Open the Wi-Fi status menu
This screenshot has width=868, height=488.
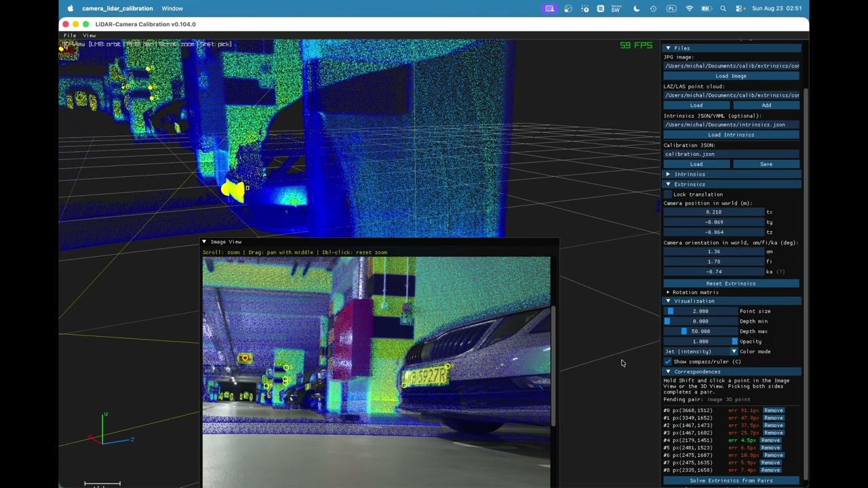coord(690,8)
